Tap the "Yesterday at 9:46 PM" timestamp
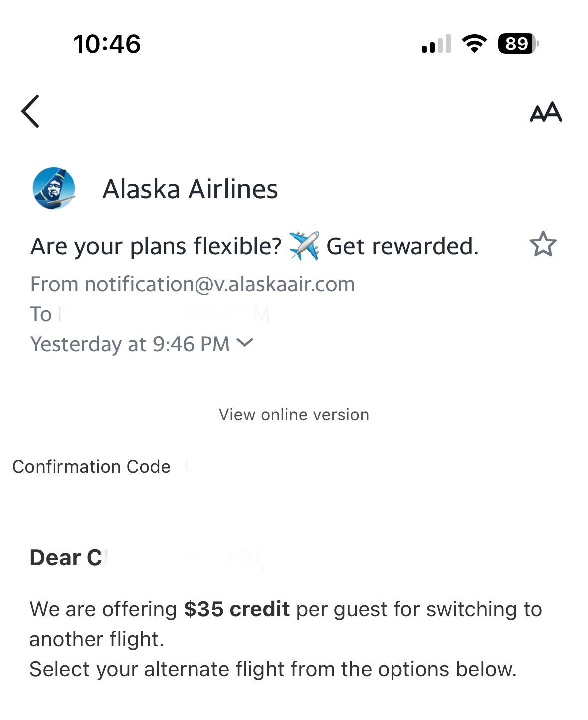 130,344
